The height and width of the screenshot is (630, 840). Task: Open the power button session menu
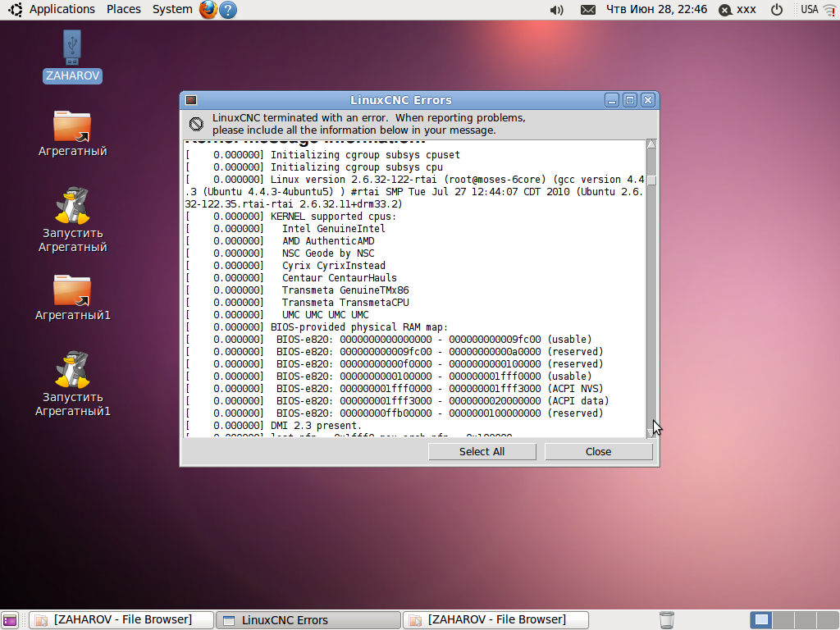pos(776,10)
